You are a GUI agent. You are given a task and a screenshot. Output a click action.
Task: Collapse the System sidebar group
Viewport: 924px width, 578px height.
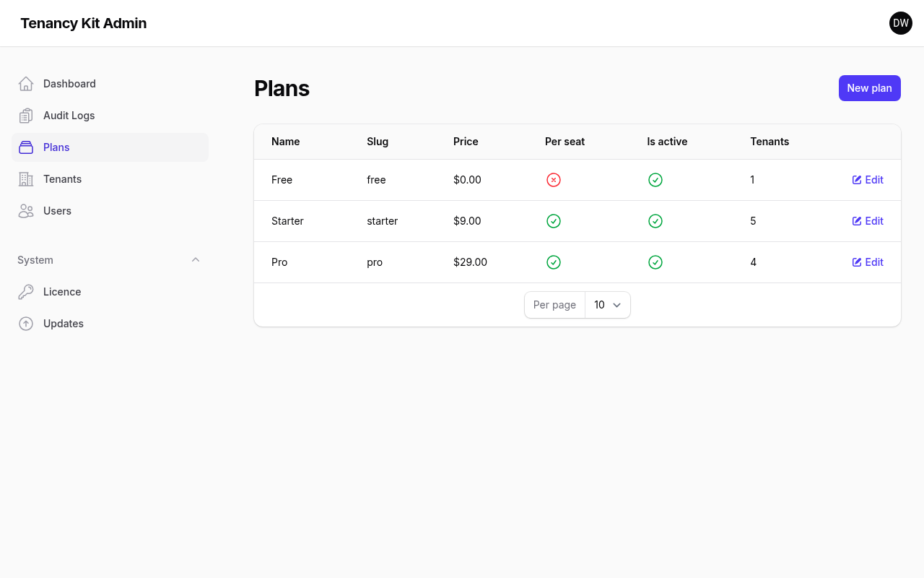[x=196, y=260]
